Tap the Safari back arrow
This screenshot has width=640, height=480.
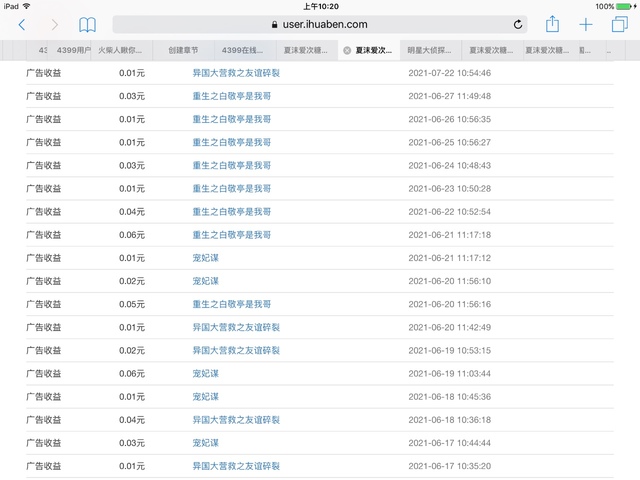(22, 24)
